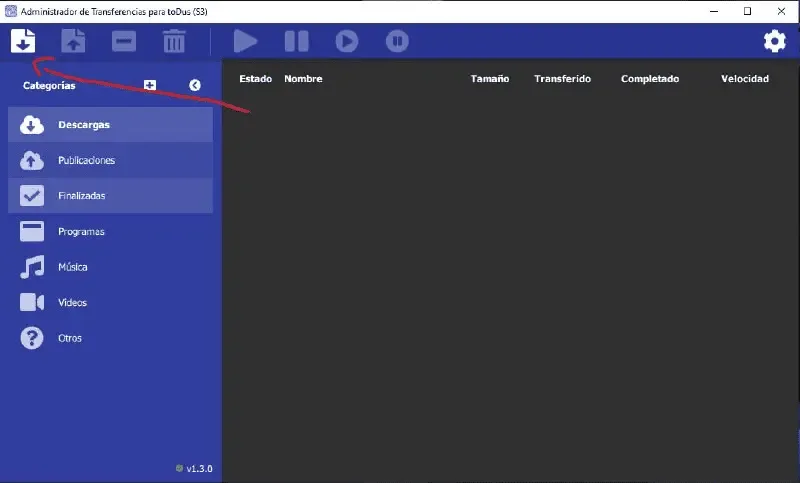Click the status dot next to version
The image size is (800, 483).
click(179, 468)
